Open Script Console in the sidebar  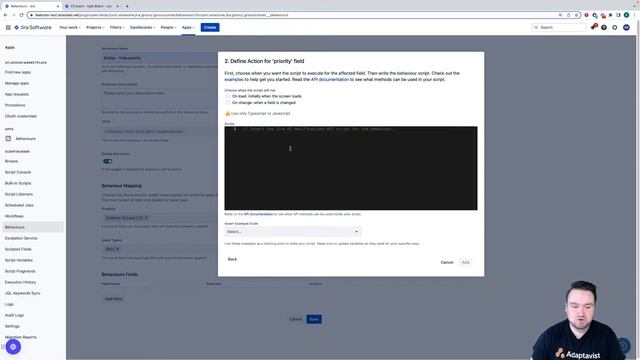tap(18, 172)
